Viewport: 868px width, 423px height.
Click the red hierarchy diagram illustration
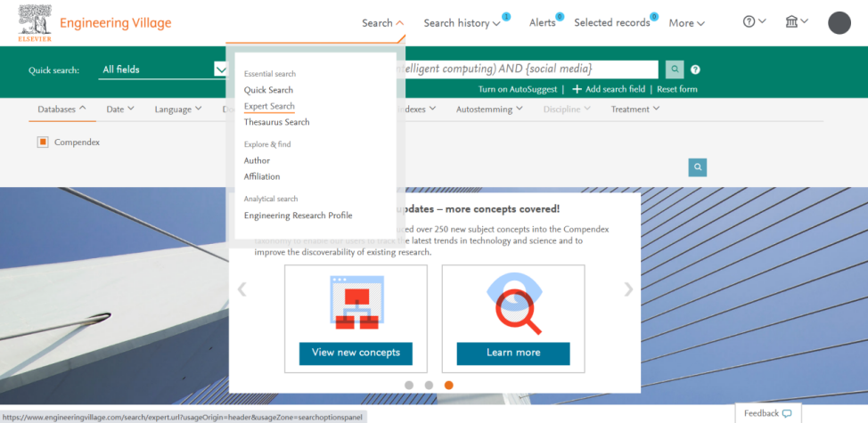pos(356,303)
